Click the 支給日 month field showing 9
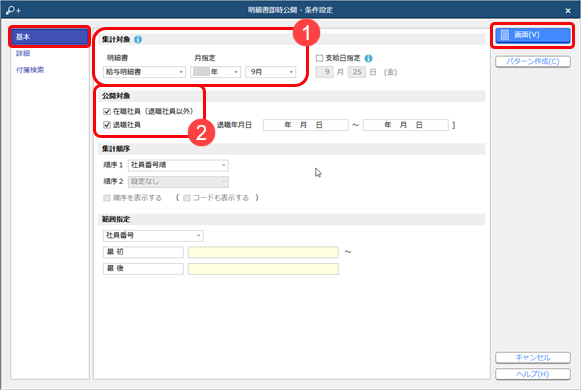Viewport: 581px width, 390px height. tap(325, 72)
